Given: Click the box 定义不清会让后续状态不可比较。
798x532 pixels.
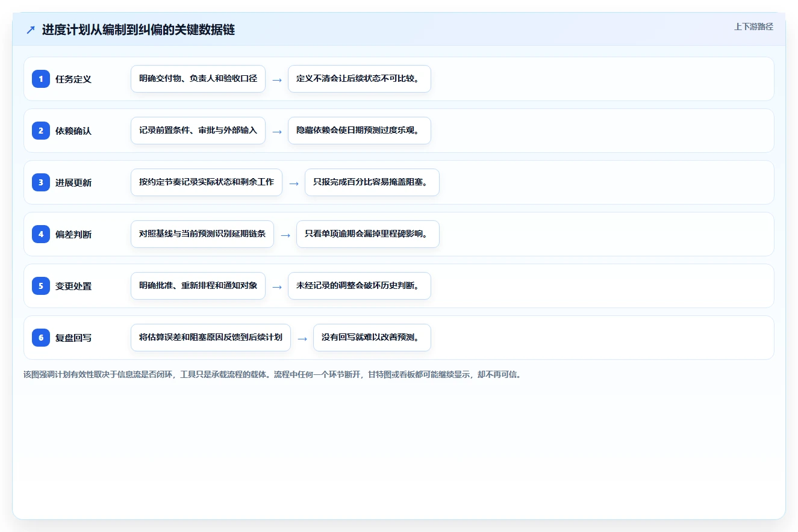Looking at the screenshot, I should pos(360,79).
